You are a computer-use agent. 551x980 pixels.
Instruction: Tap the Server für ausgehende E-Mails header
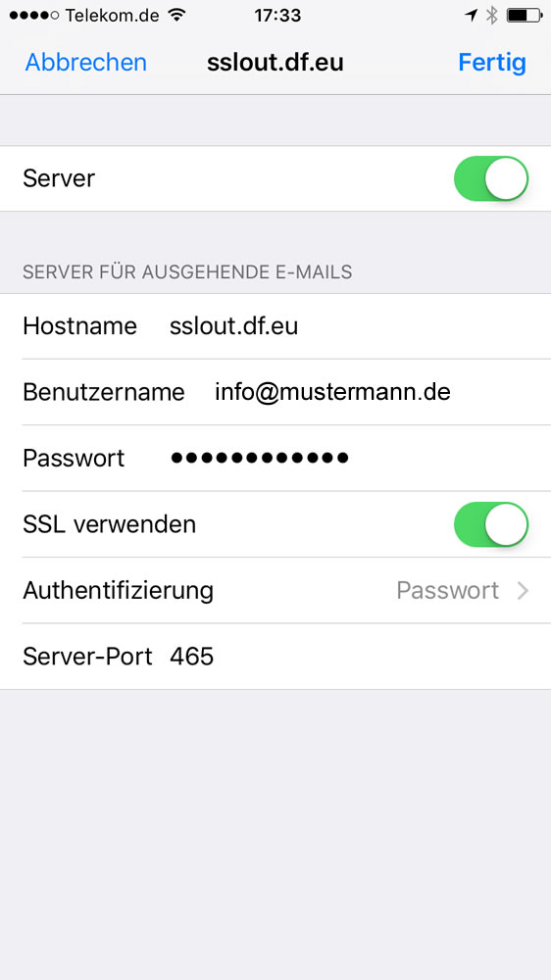coord(187,271)
